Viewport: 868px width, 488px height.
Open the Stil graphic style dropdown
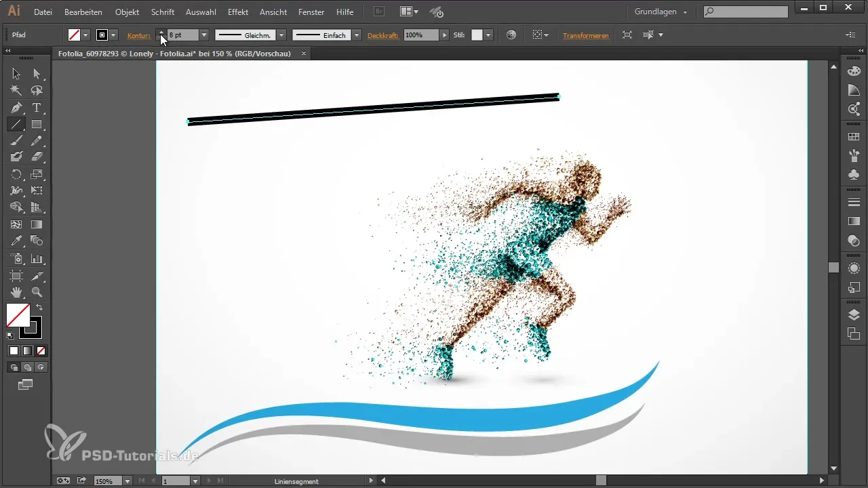(488, 35)
